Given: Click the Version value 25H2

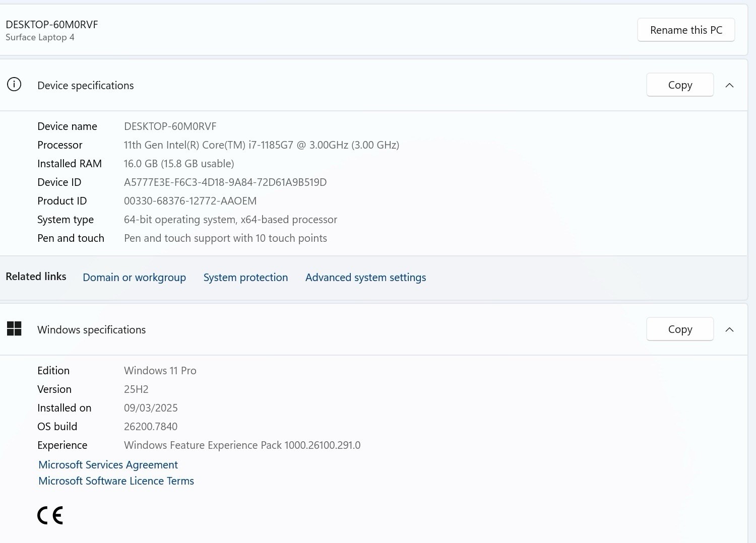Looking at the screenshot, I should [x=136, y=389].
